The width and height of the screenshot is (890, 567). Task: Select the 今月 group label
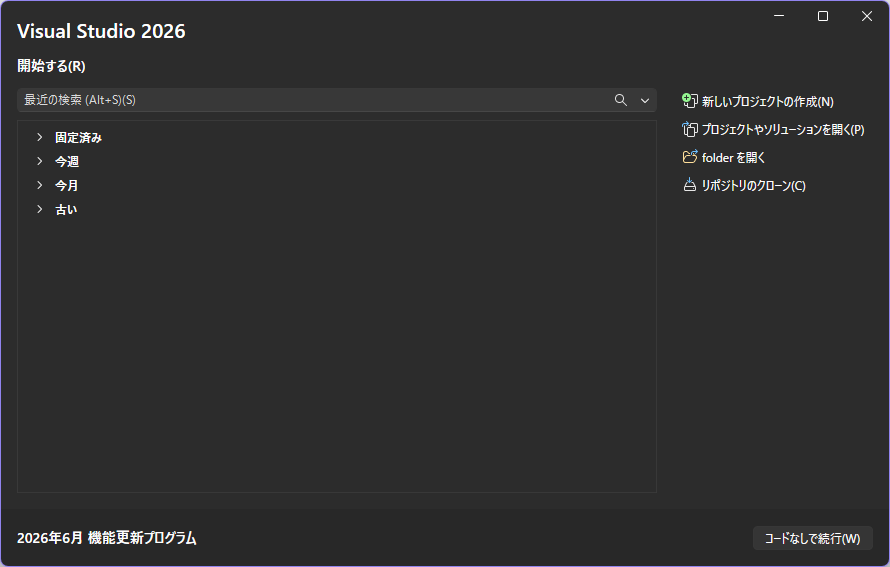pos(66,186)
